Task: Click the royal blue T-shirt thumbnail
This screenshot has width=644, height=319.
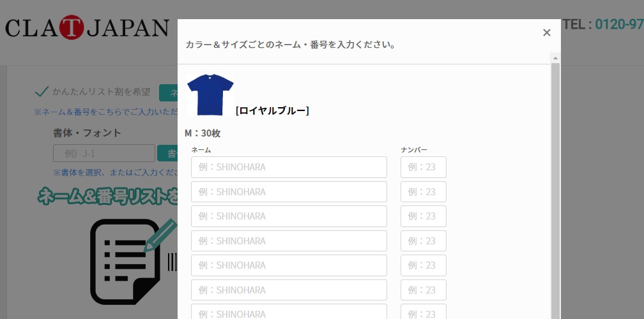Action: (x=210, y=94)
